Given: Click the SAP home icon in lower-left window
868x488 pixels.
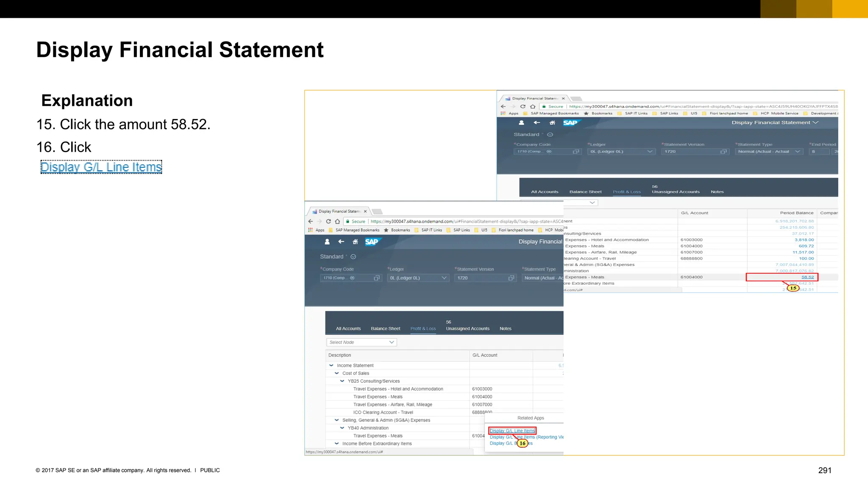Looking at the screenshot, I should click(355, 241).
